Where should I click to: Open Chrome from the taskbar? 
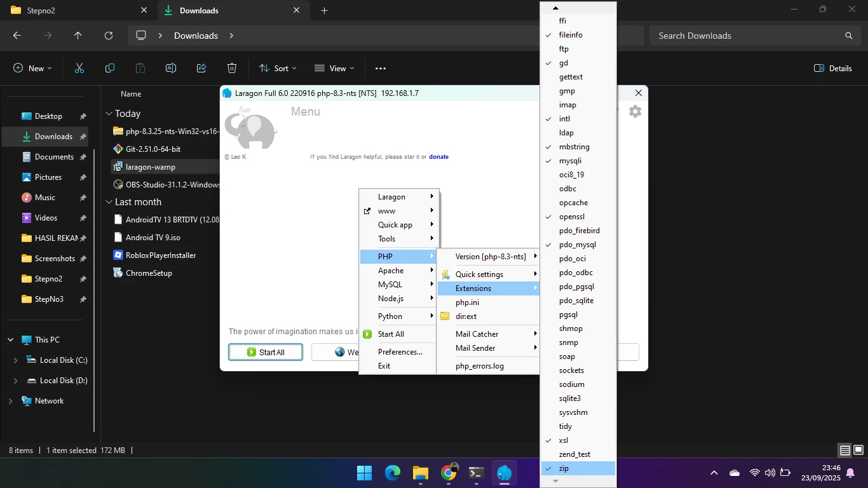click(x=449, y=473)
